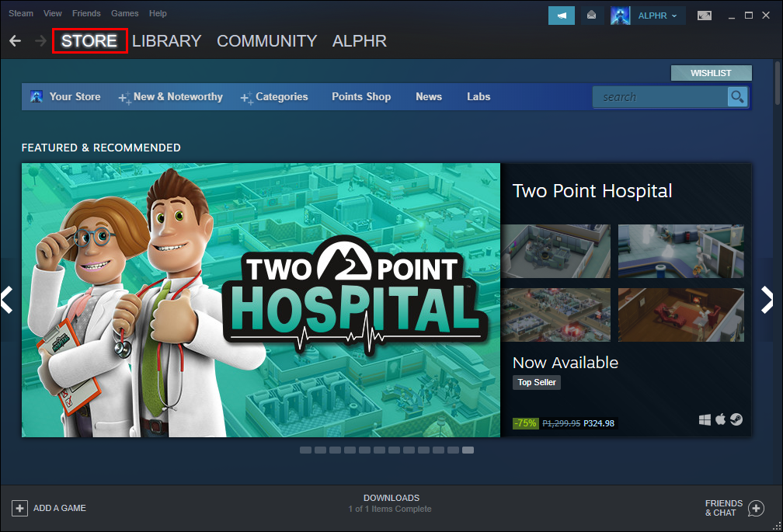Click the Windows platform icon

(705, 419)
